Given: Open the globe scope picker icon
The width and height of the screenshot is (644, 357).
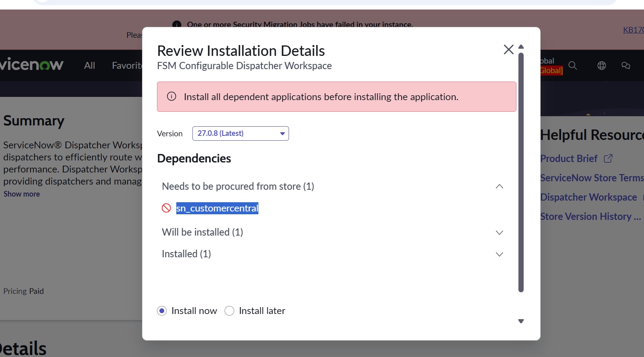Looking at the screenshot, I should (602, 66).
